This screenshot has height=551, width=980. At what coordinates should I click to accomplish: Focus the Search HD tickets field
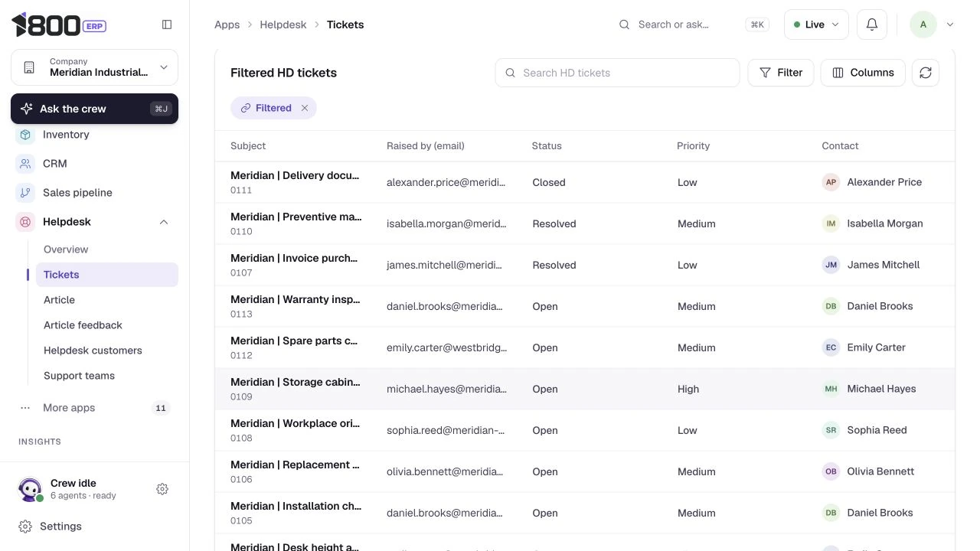(x=617, y=73)
